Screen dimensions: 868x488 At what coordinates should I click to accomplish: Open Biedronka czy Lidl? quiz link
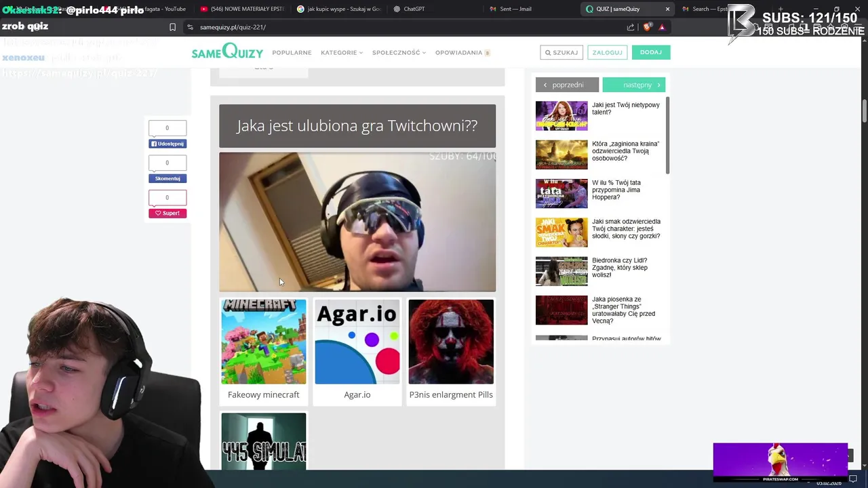(620, 268)
